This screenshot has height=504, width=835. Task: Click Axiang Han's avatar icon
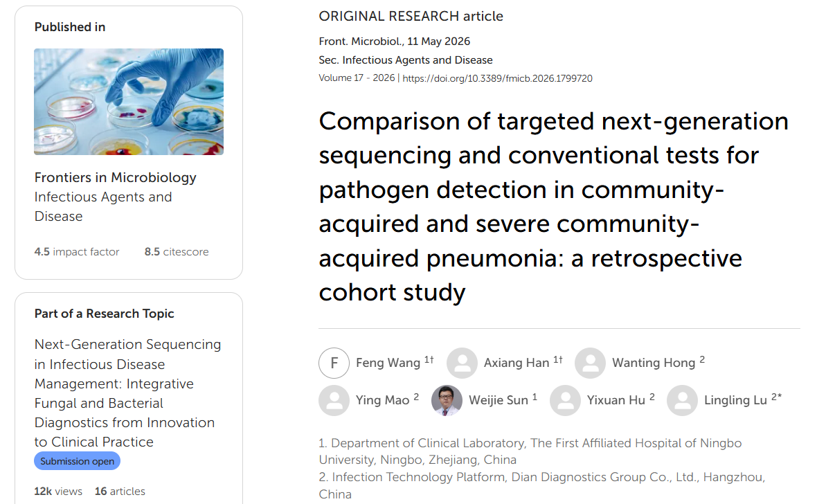click(x=462, y=363)
